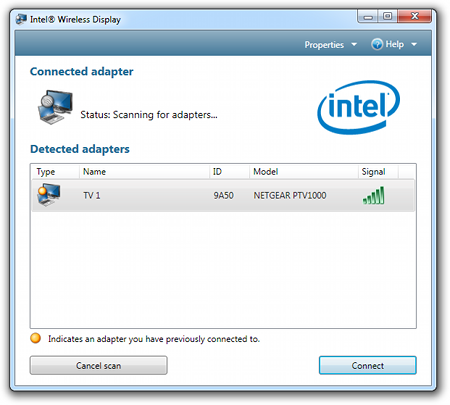
Task: Click the Intel Wireless Display title bar icon
Action: (x=21, y=19)
